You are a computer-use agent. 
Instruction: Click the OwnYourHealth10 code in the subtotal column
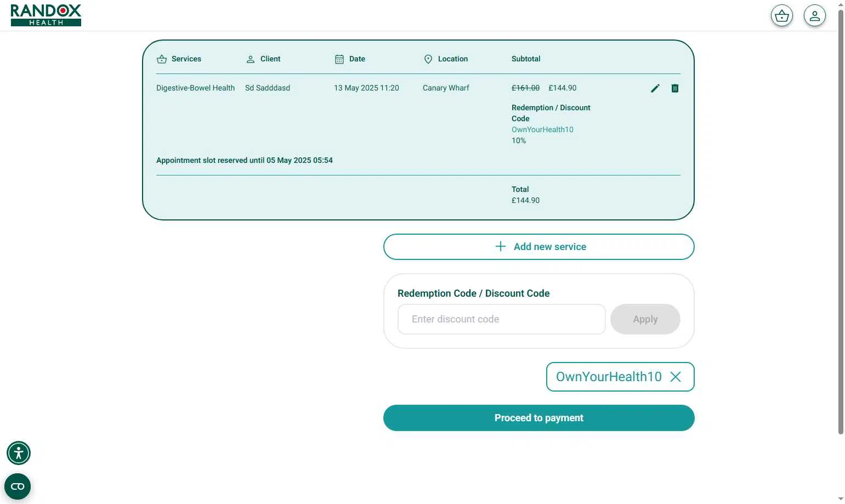(542, 129)
